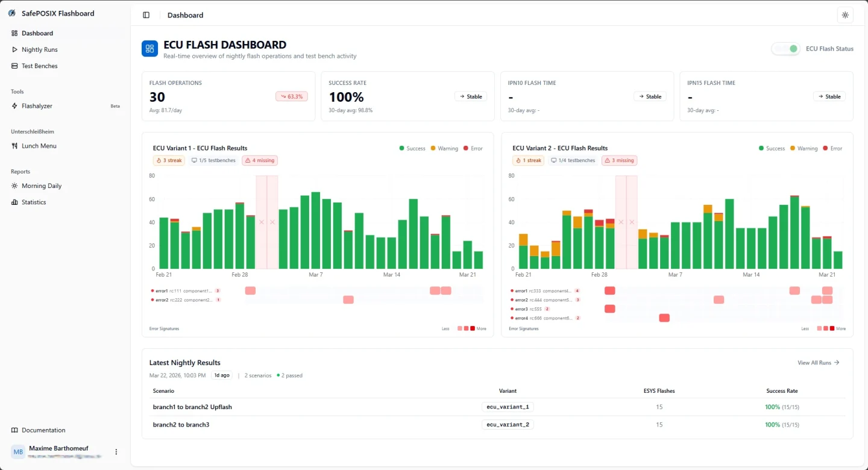Click the heatmap cell in the error3 rc:555 row
The width and height of the screenshot is (868, 470).
(x=609, y=309)
